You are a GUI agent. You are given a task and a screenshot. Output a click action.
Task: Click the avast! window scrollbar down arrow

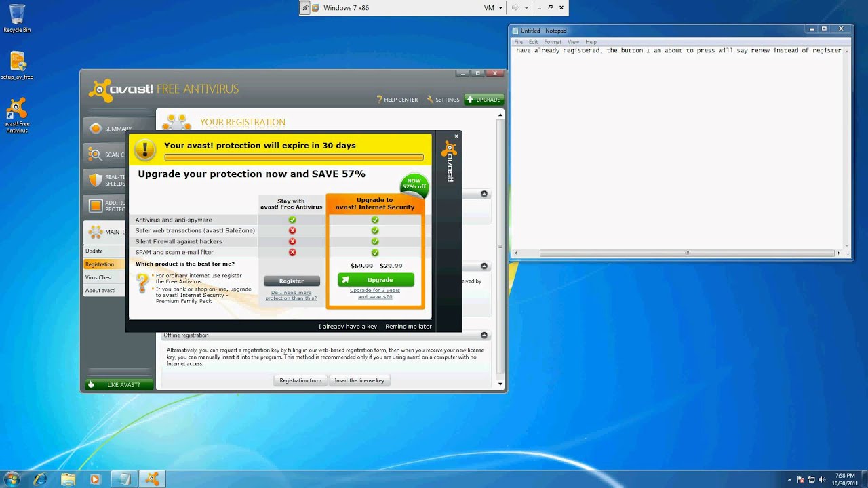click(500, 384)
